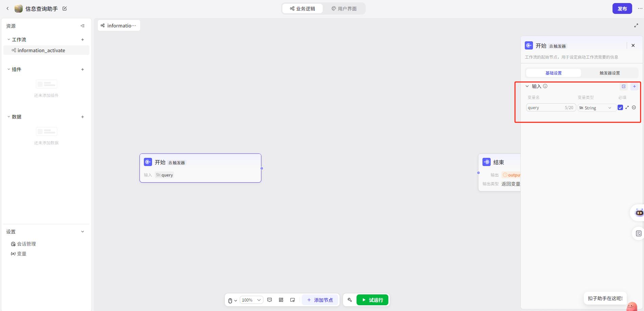Click the green 试运行 button
Viewport: 644px width, 311px height.
coord(372,300)
